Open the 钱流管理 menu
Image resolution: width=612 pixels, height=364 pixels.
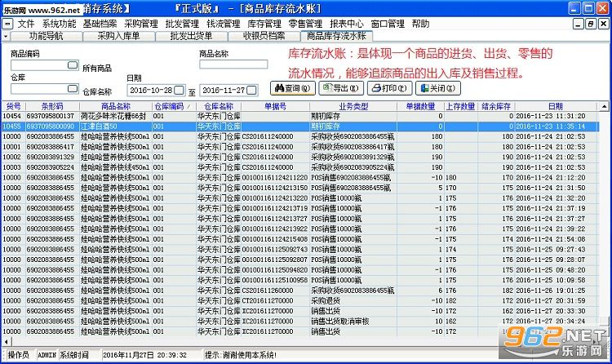click(224, 24)
